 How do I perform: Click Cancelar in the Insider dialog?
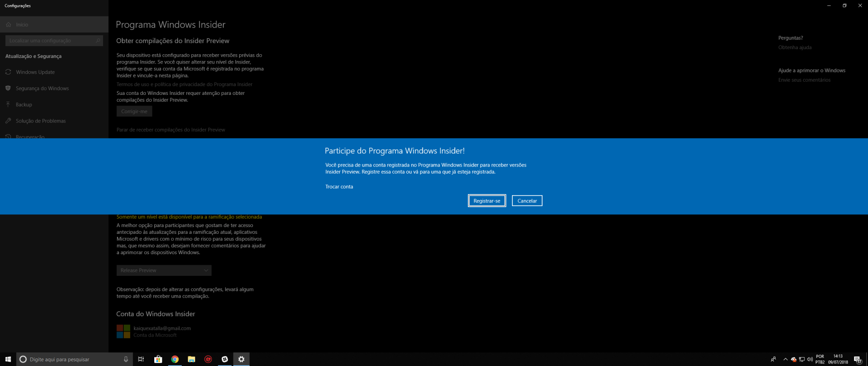pos(527,201)
